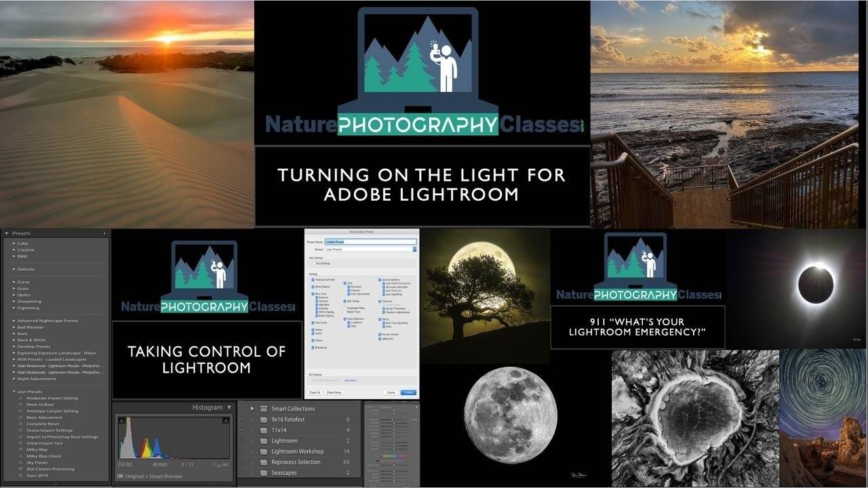Click the Night Adjustments group label
The height and width of the screenshot is (488, 868).
[37, 379]
